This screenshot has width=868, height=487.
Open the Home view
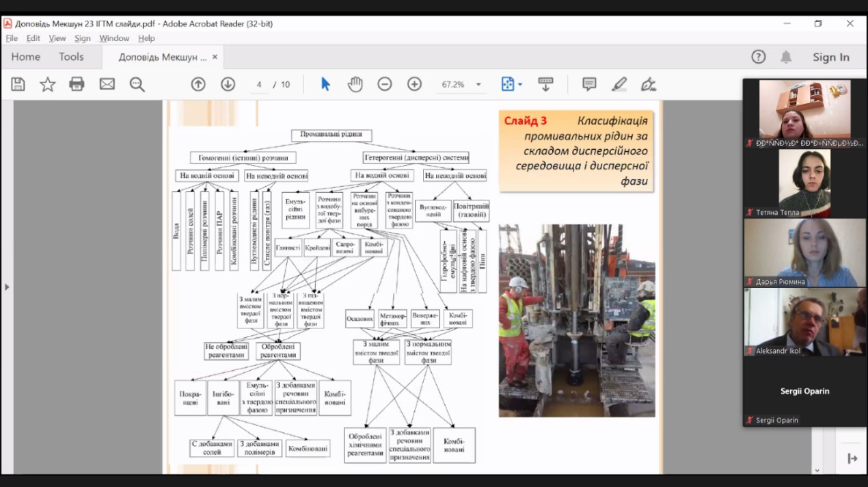point(25,57)
